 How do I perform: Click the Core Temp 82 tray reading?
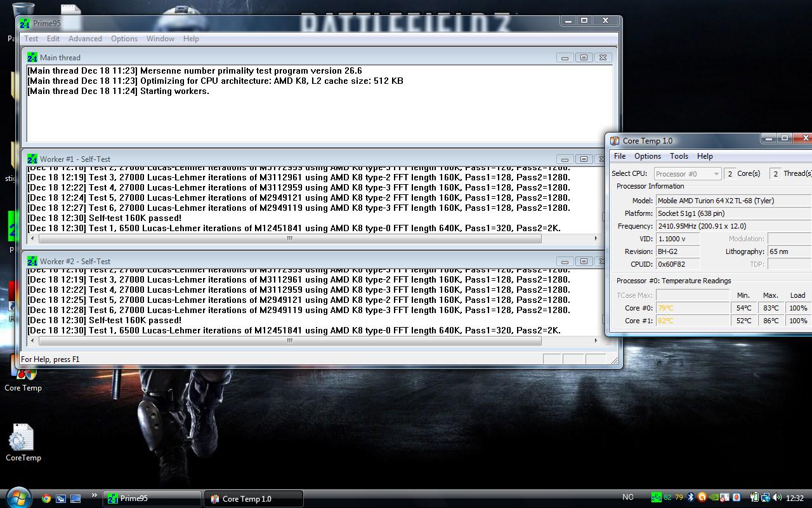pyautogui.click(x=667, y=498)
